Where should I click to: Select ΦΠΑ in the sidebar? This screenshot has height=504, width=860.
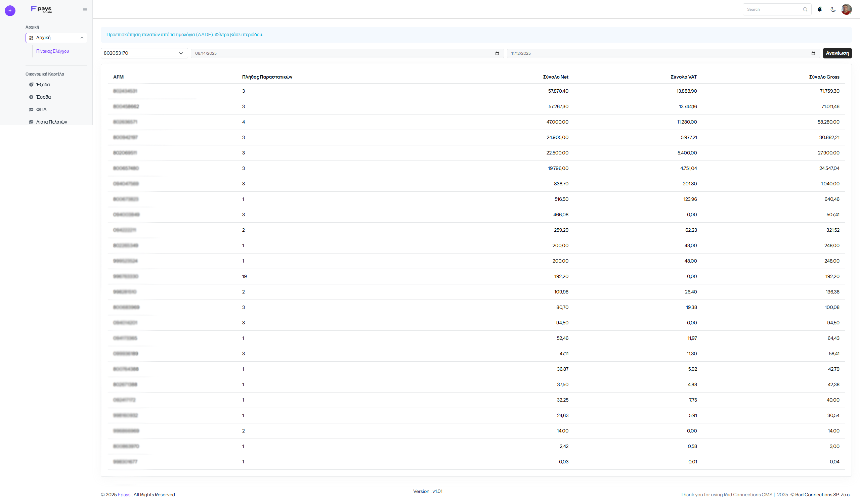tap(41, 109)
